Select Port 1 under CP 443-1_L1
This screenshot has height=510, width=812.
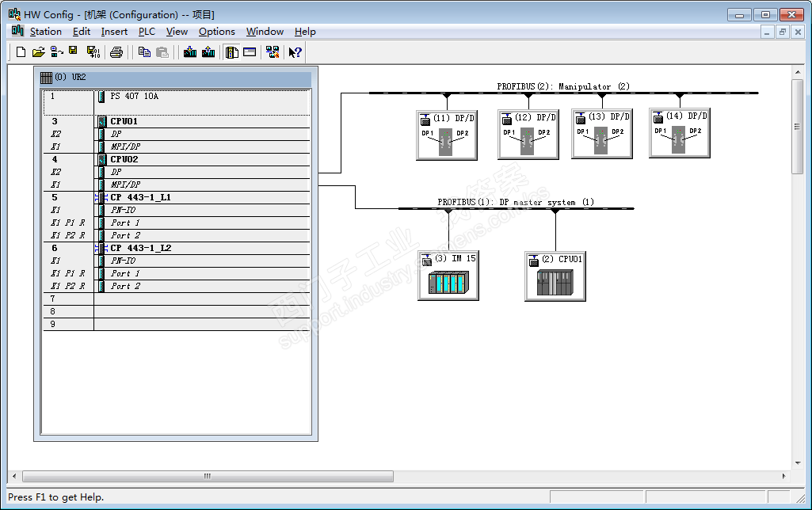177,223
